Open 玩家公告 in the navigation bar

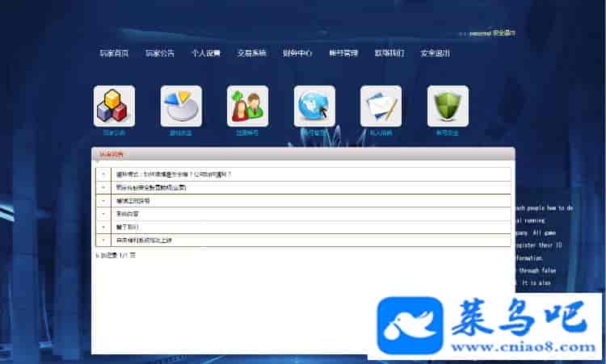coord(160,53)
